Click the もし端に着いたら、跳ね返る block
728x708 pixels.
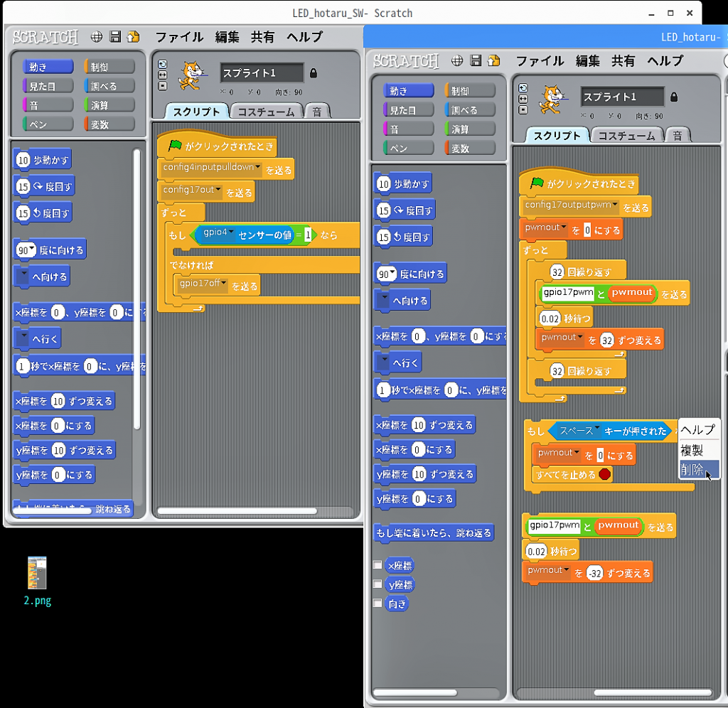click(434, 533)
